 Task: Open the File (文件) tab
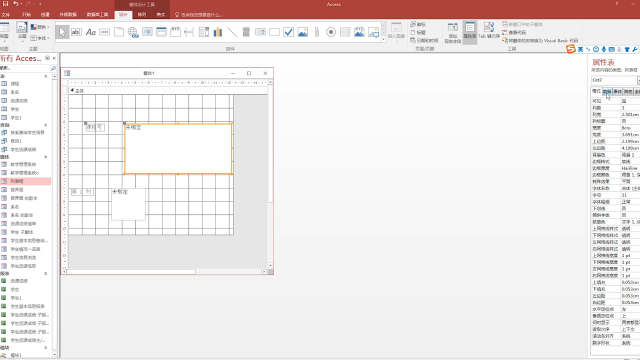[x=6, y=14]
